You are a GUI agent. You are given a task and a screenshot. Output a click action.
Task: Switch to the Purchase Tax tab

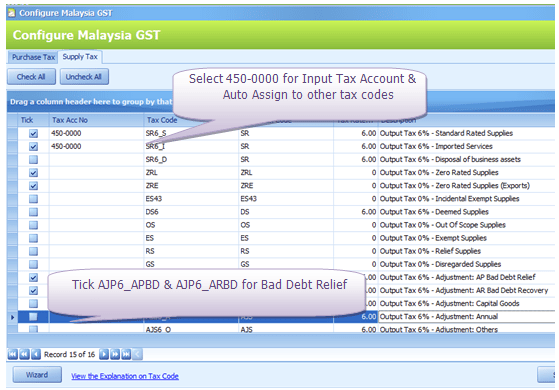click(33, 57)
